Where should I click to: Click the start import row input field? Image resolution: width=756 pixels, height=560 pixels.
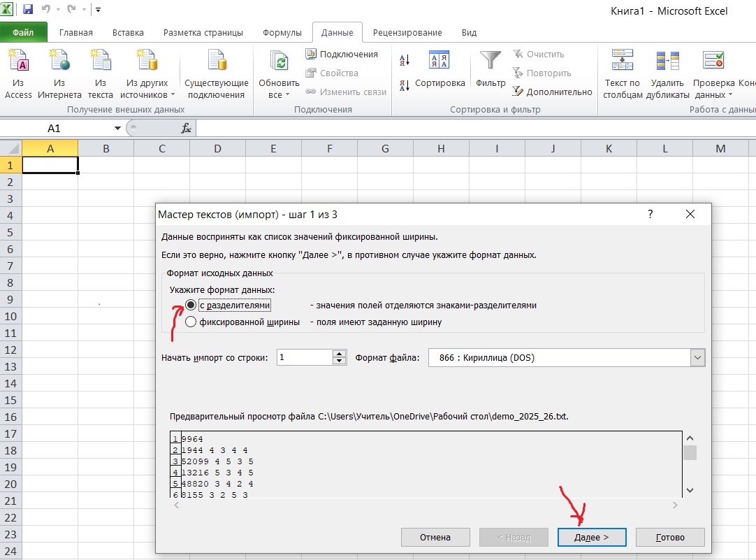coord(304,357)
